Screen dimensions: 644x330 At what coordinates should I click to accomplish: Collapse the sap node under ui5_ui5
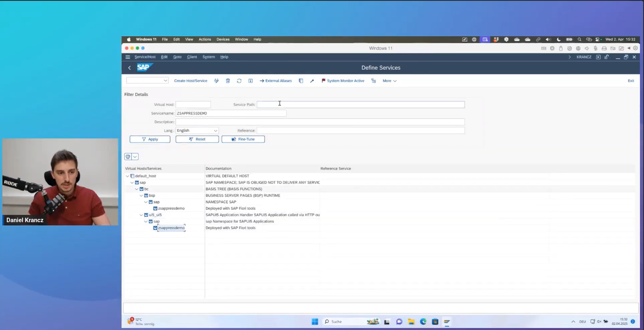[x=146, y=221]
